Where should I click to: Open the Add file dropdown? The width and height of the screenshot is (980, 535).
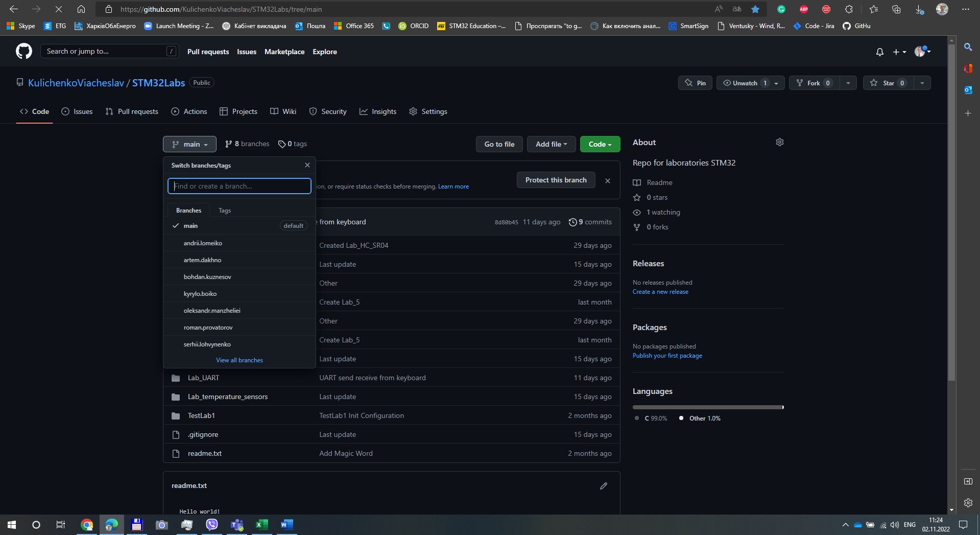tap(551, 144)
